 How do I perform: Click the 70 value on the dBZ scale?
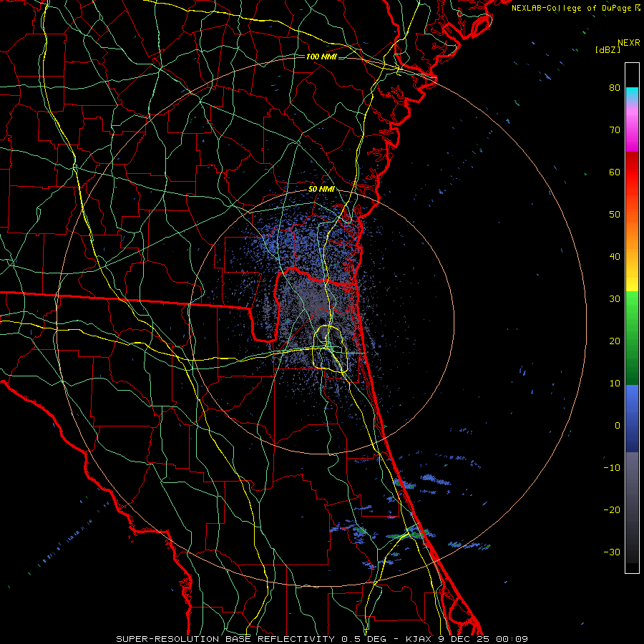pyautogui.click(x=615, y=130)
